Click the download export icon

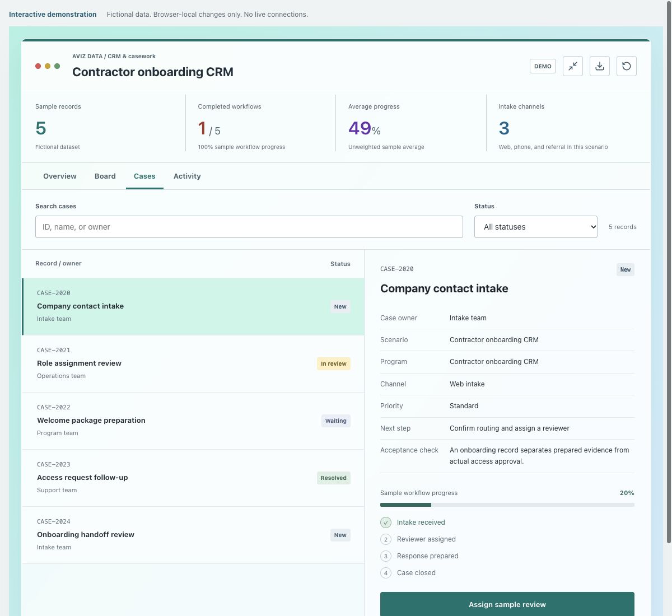click(x=600, y=66)
